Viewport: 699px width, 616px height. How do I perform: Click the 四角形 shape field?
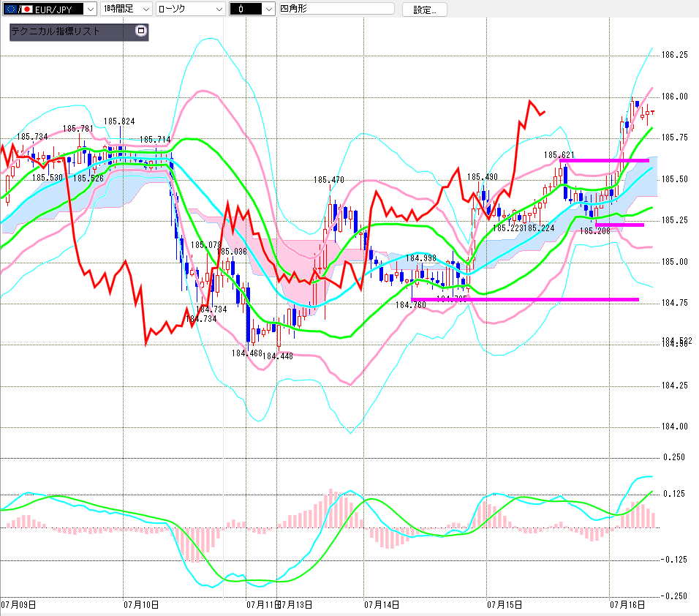336,9
